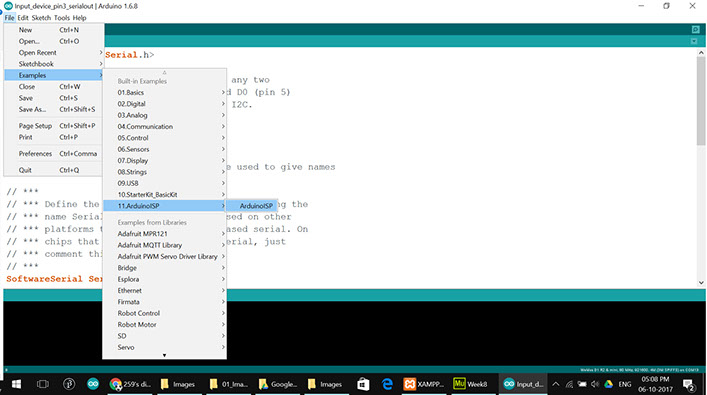Screen dimensions: 707x395
Task: Expand 04.Communication examples
Action: click(165, 127)
